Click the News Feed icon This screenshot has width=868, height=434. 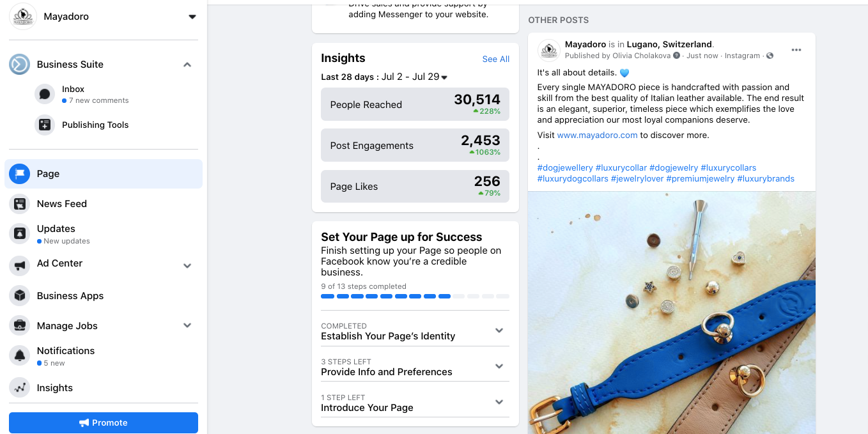coord(20,204)
